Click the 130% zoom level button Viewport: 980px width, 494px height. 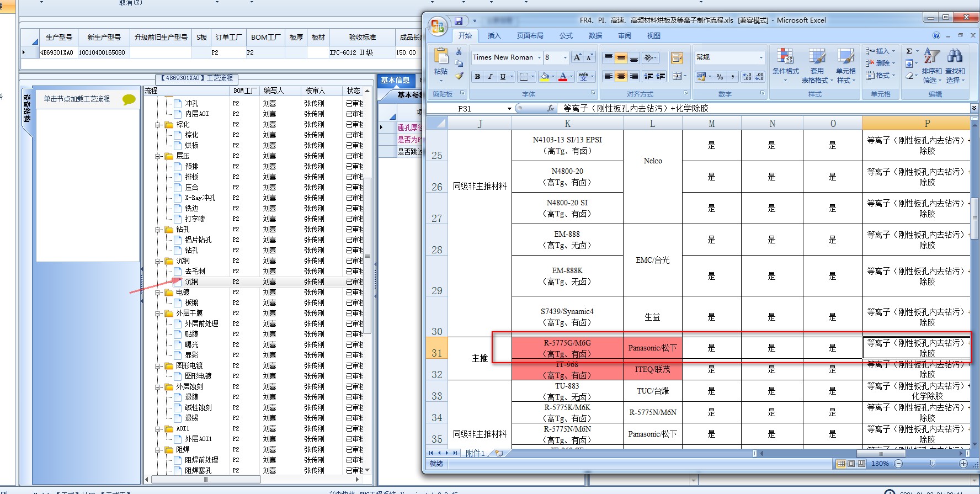pos(880,464)
